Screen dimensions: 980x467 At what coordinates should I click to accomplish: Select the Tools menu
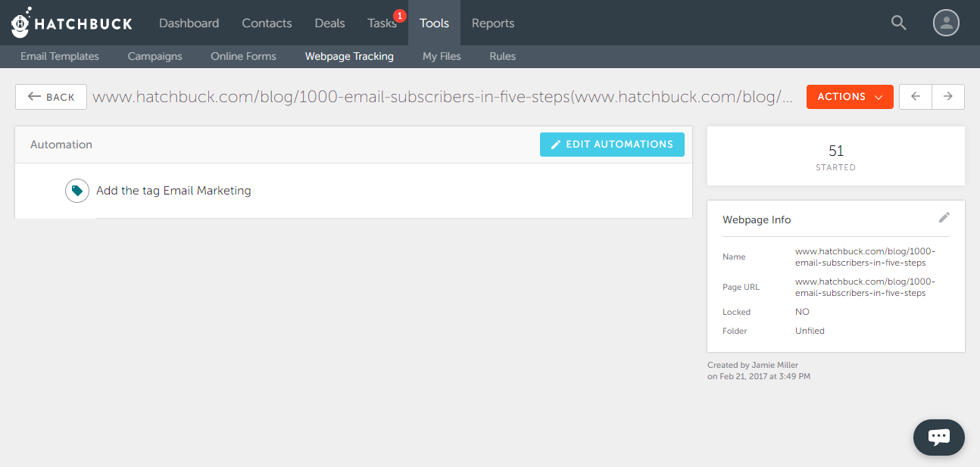click(434, 23)
